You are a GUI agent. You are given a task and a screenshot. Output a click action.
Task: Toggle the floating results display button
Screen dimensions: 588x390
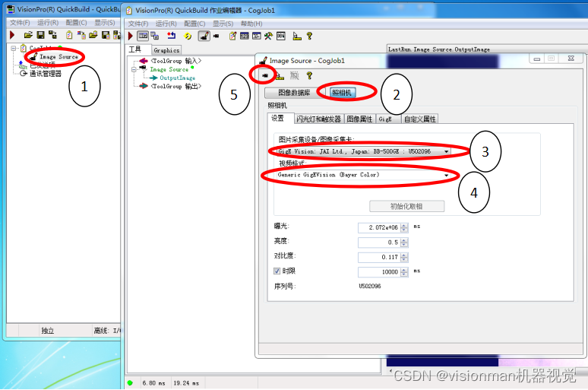(x=143, y=36)
